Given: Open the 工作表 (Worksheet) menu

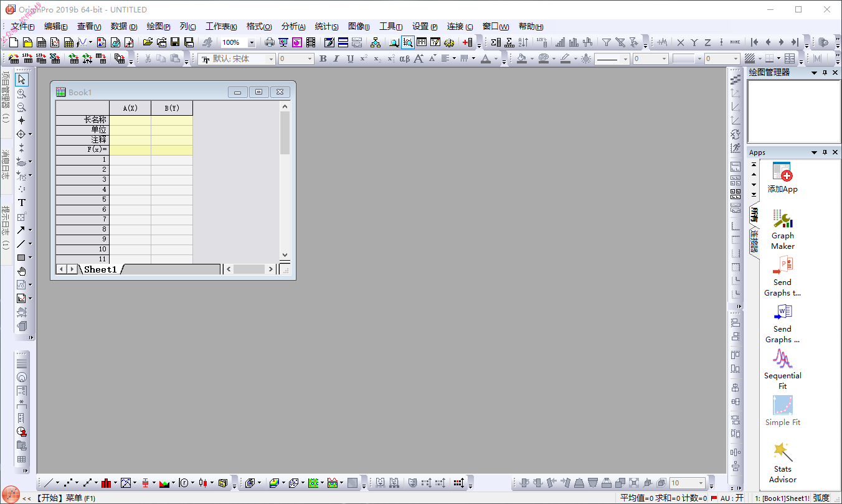Looking at the screenshot, I should click(221, 26).
